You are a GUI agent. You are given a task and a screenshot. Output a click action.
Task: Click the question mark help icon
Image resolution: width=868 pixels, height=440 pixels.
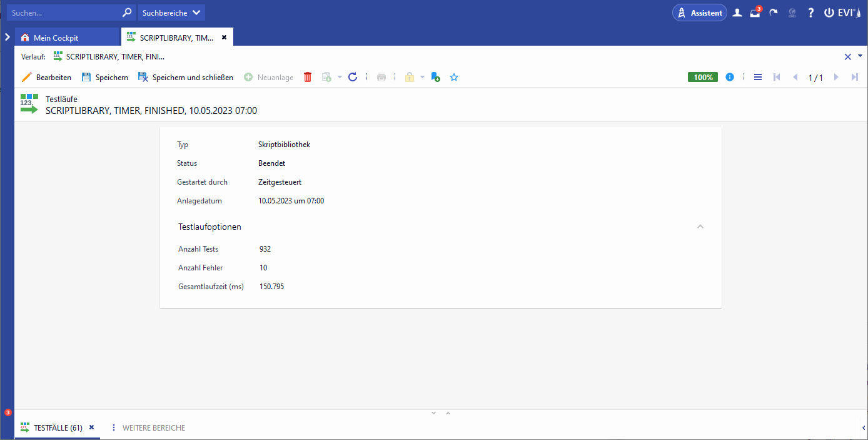[811, 13]
